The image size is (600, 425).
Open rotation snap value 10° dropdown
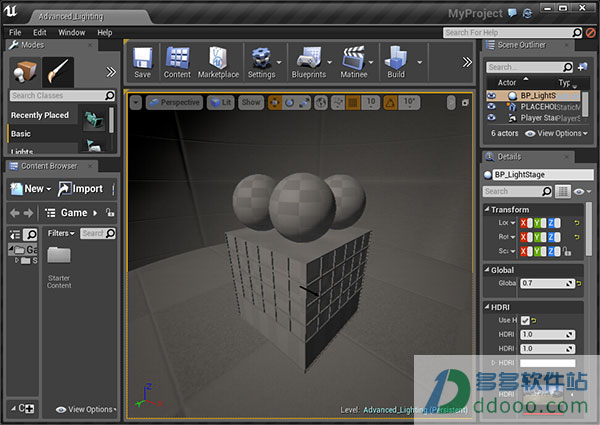pyautogui.click(x=409, y=103)
